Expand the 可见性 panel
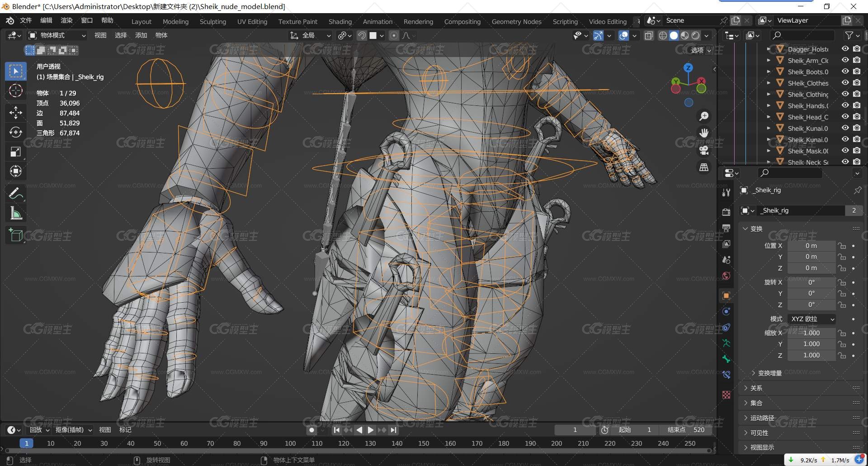 click(745, 433)
